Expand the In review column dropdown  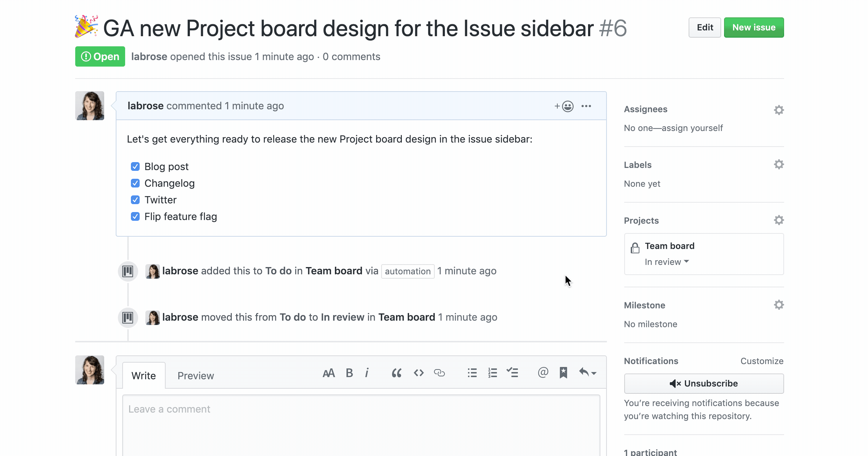click(x=667, y=262)
